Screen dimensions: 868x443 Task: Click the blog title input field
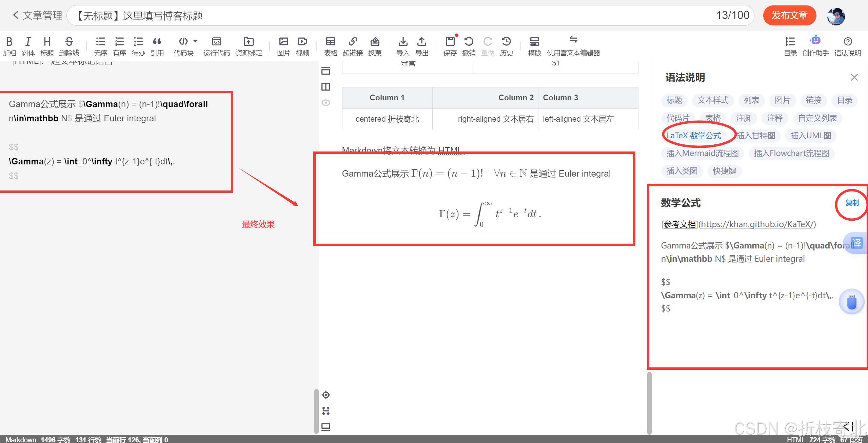tap(390, 16)
